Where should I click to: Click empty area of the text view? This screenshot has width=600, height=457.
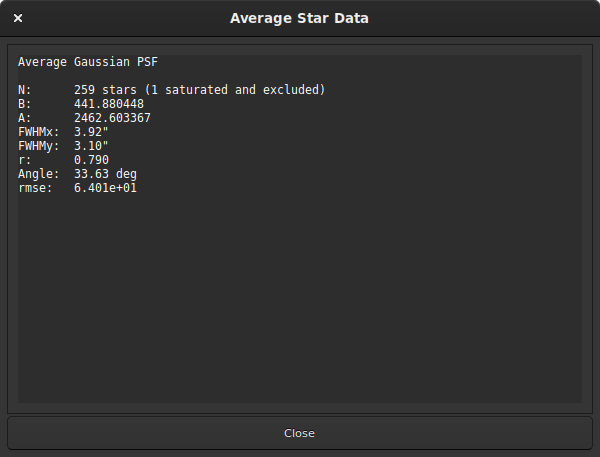(x=300, y=299)
